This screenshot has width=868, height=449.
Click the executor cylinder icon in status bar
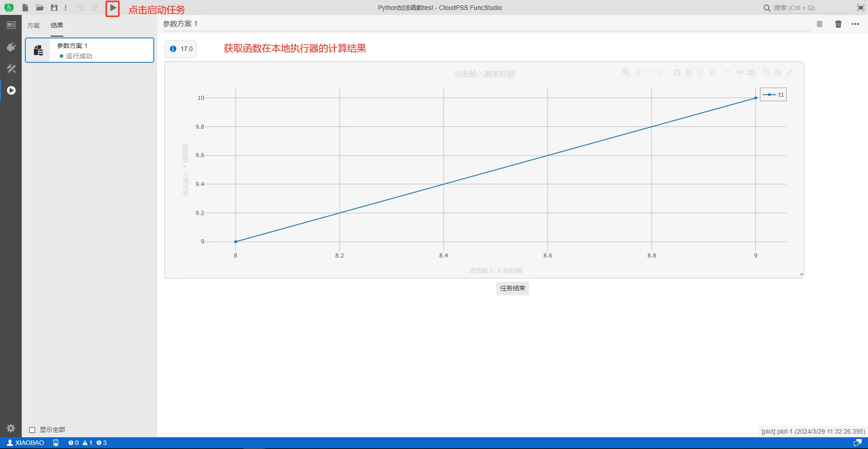(x=56, y=443)
